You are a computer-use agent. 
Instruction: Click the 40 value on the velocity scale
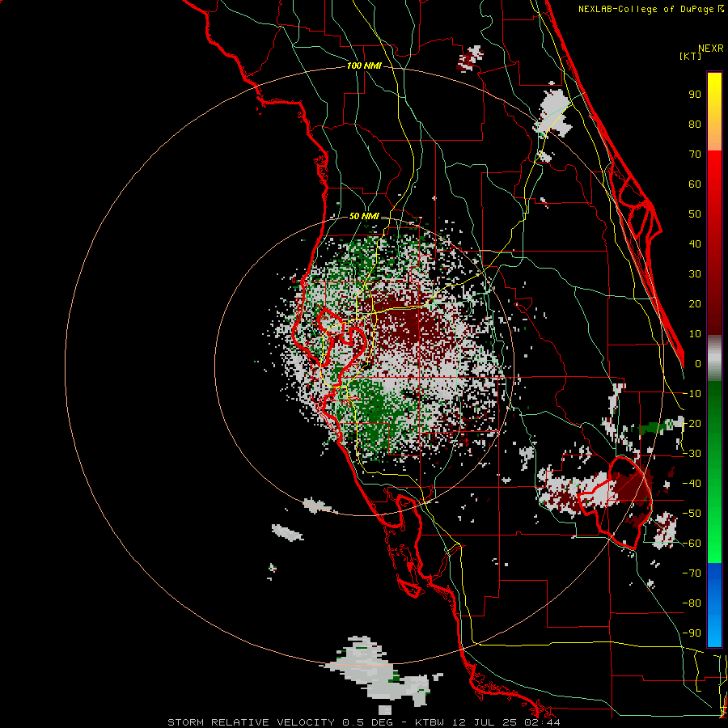[695, 244]
